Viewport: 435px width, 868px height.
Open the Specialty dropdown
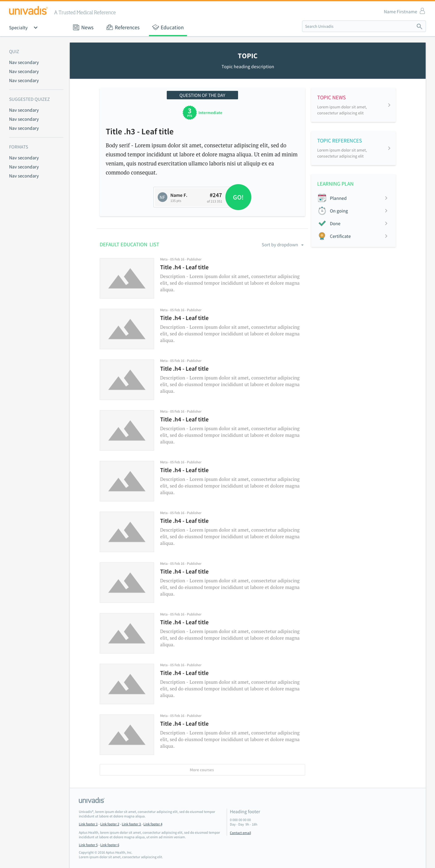click(x=23, y=28)
